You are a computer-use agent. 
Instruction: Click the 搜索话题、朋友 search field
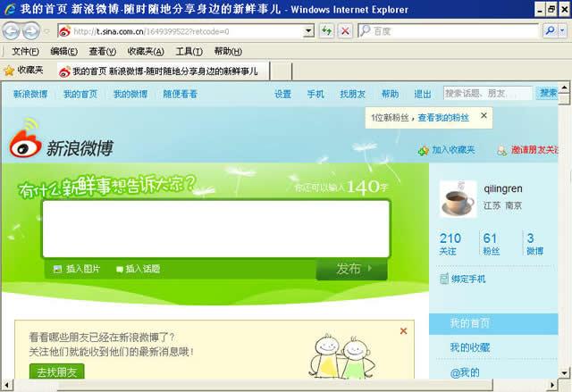488,94
